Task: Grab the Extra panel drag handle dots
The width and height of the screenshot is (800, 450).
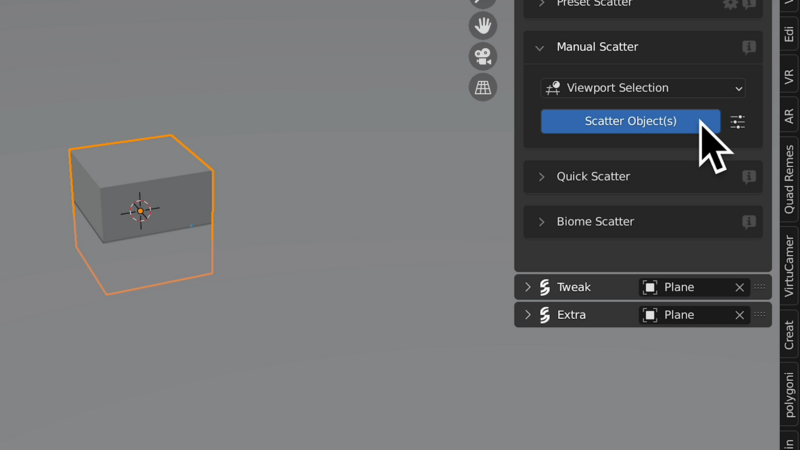Action: (x=760, y=314)
